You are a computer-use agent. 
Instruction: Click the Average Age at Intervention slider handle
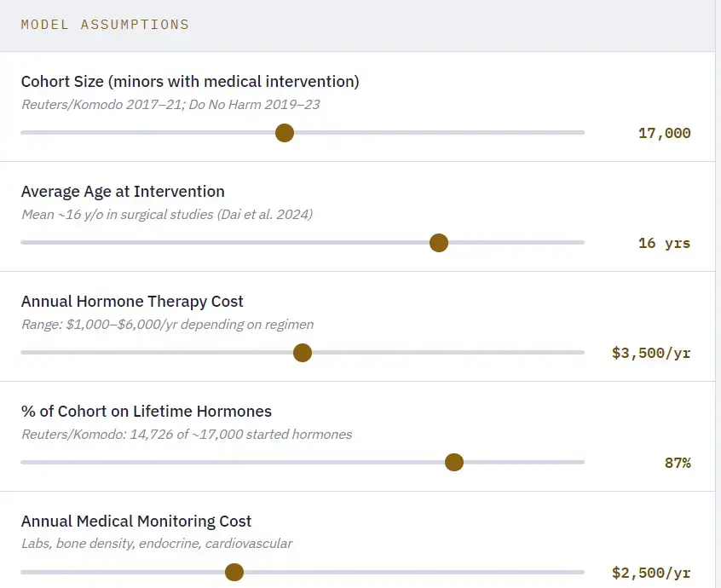[x=439, y=243]
